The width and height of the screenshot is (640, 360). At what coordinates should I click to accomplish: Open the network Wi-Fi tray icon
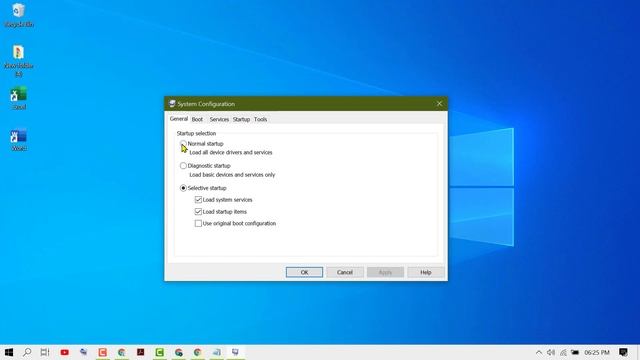pos(563,352)
